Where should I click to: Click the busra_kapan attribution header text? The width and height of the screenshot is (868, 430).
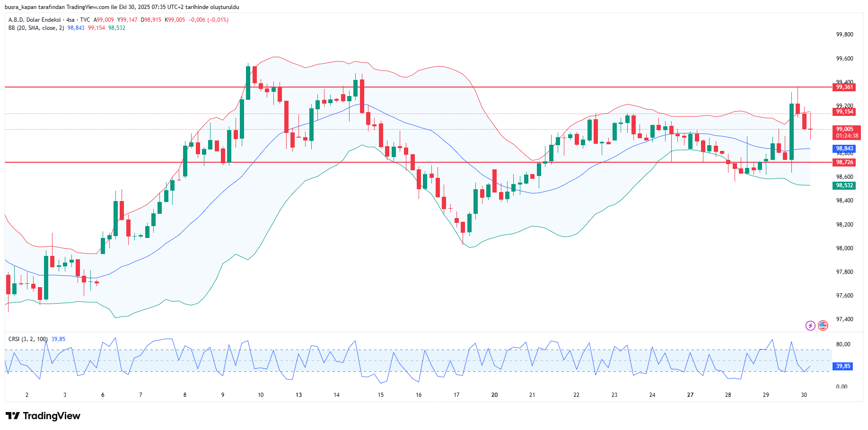(x=122, y=7)
